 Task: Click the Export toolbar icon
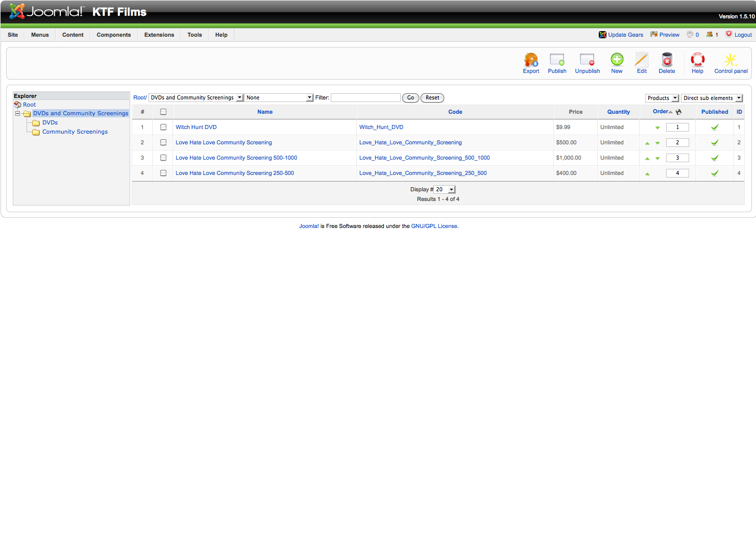tap(531, 60)
